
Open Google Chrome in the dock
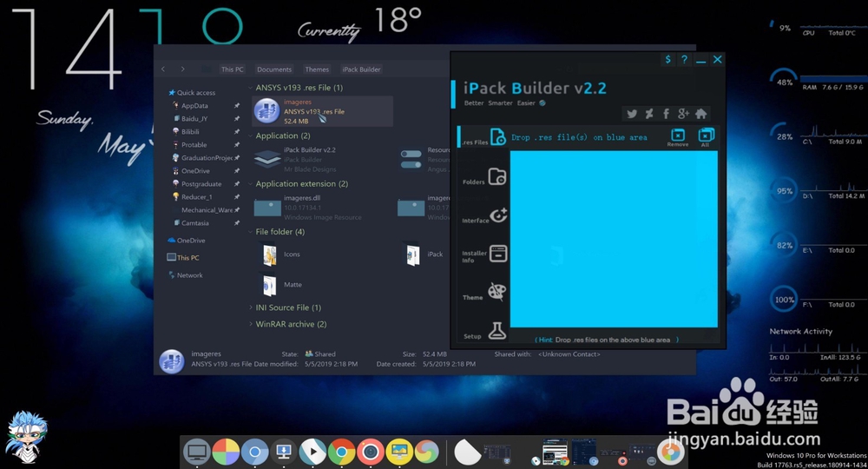tap(341, 452)
